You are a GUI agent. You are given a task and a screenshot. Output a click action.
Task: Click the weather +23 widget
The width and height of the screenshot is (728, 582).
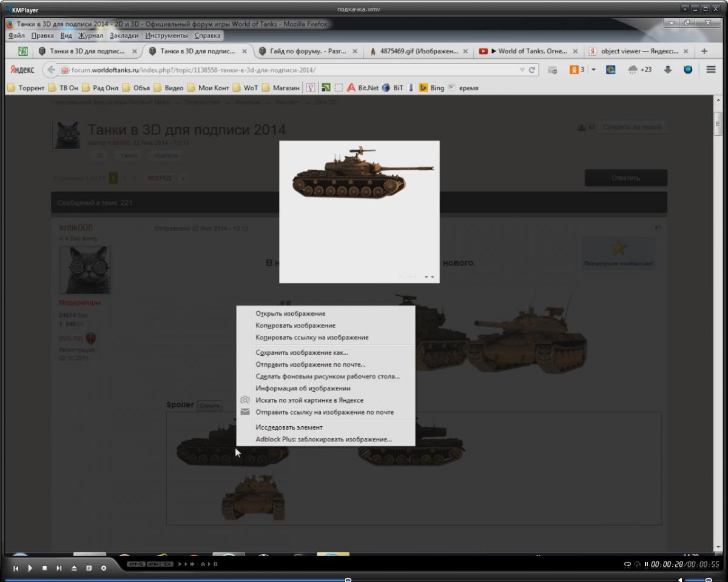pyautogui.click(x=640, y=70)
